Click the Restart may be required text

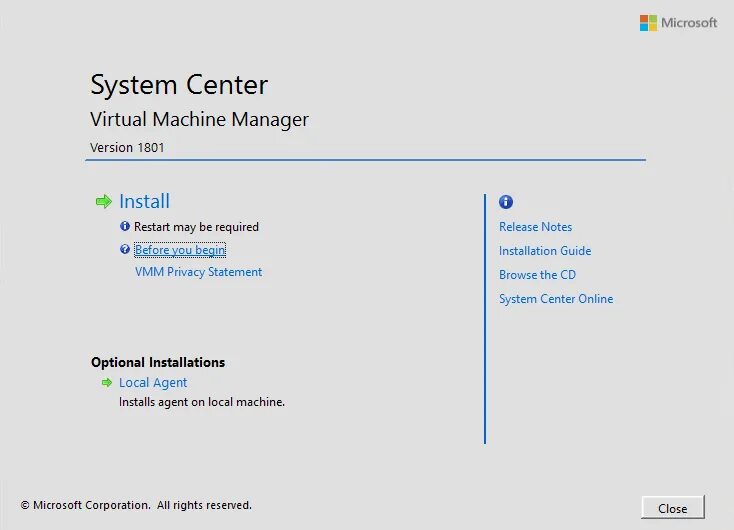[196, 227]
